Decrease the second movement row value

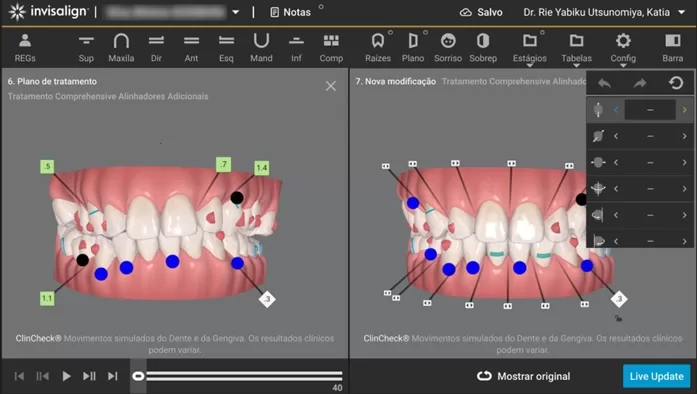tap(616, 136)
